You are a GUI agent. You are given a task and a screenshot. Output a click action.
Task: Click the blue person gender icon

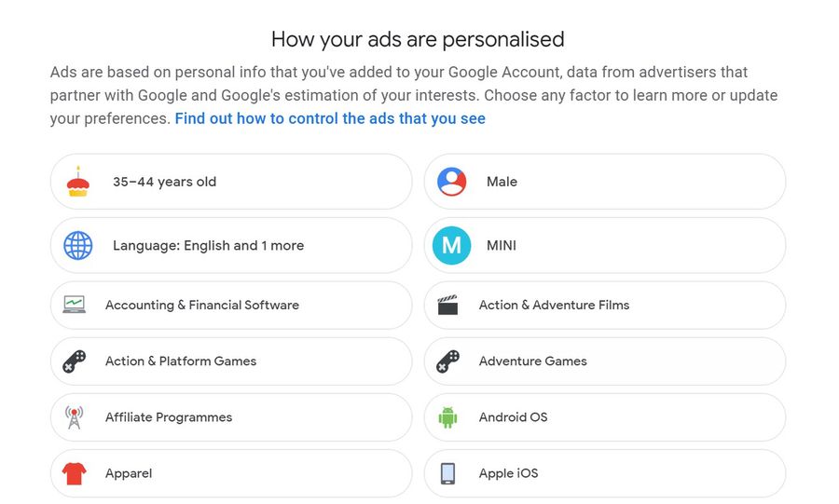click(451, 182)
